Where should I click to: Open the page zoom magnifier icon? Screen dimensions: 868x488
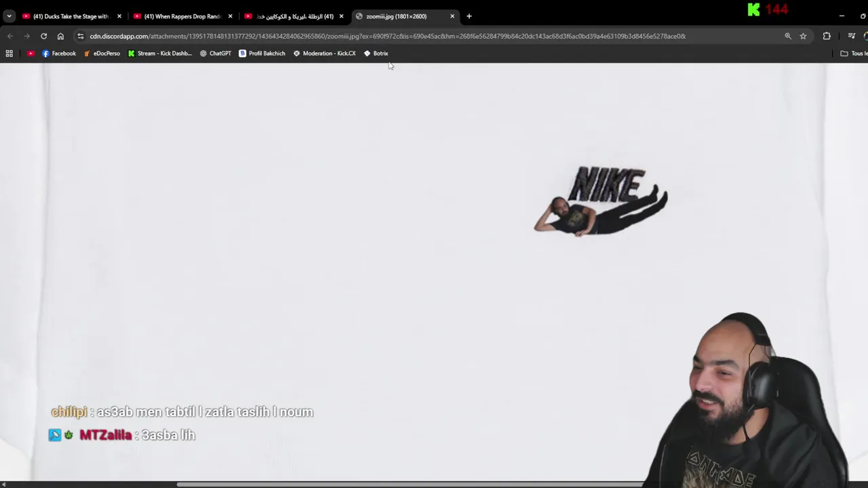point(788,36)
